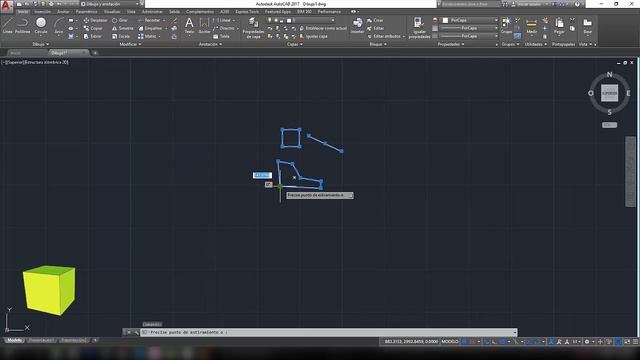Click Igualar propiedades tool
The height and width of the screenshot is (360, 640).
coord(419,28)
